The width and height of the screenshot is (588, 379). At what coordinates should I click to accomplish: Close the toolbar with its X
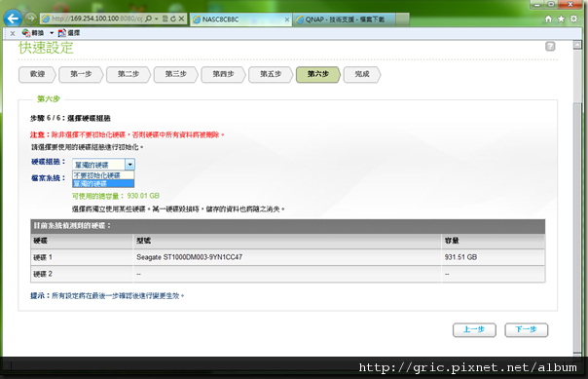pyautogui.click(x=13, y=33)
